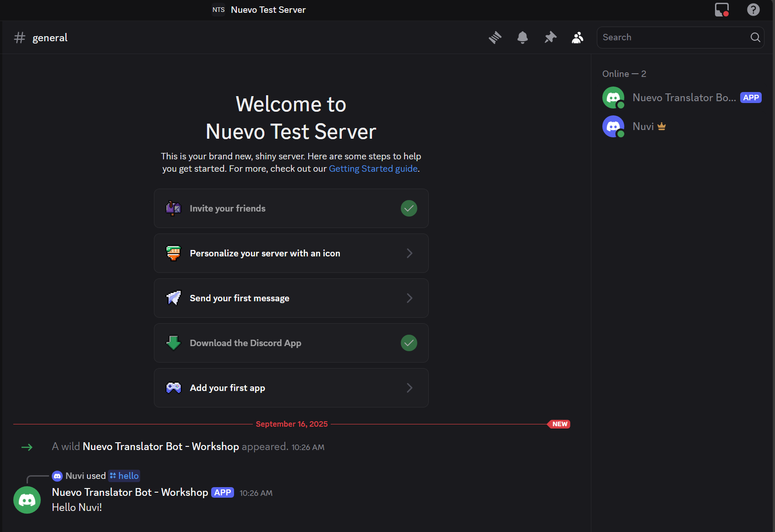
Task: Open the inbox icon at top right
Action: point(722,10)
